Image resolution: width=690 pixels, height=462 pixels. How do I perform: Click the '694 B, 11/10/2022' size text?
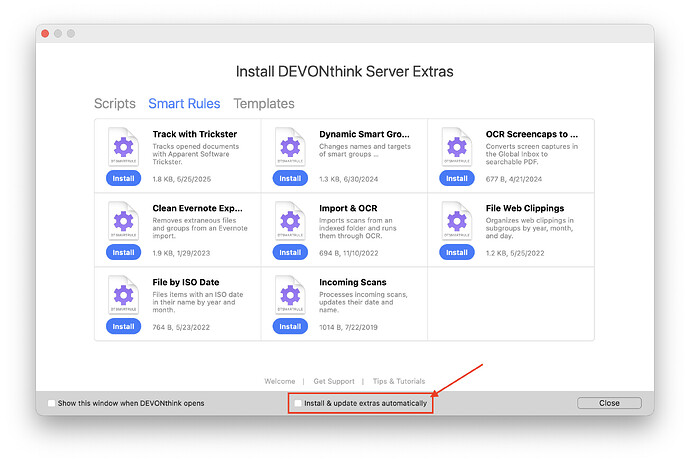[x=349, y=253]
